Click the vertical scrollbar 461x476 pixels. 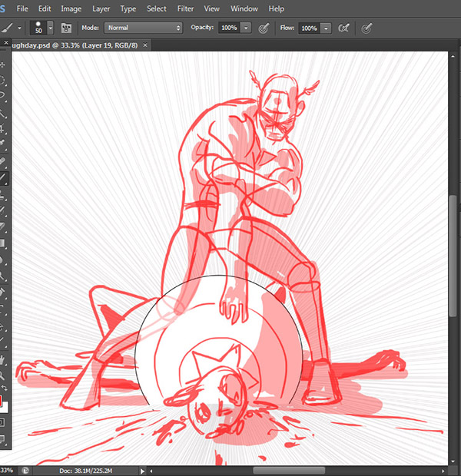tap(454, 253)
